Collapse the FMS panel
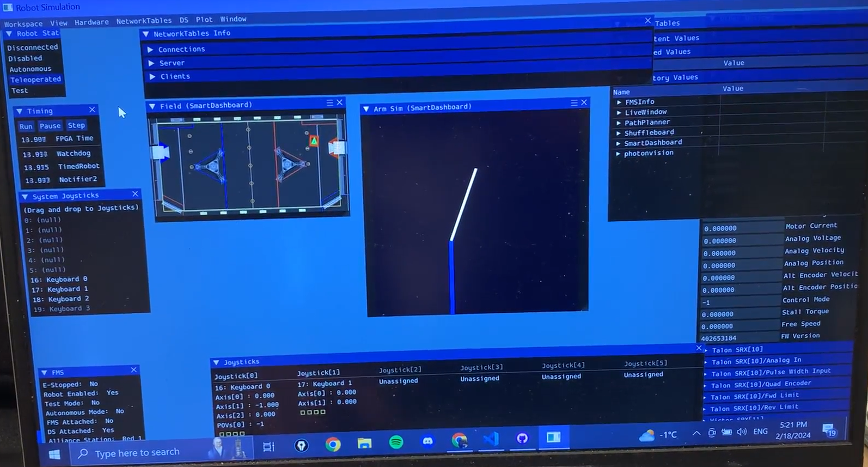The width and height of the screenshot is (868, 467). [45, 373]
